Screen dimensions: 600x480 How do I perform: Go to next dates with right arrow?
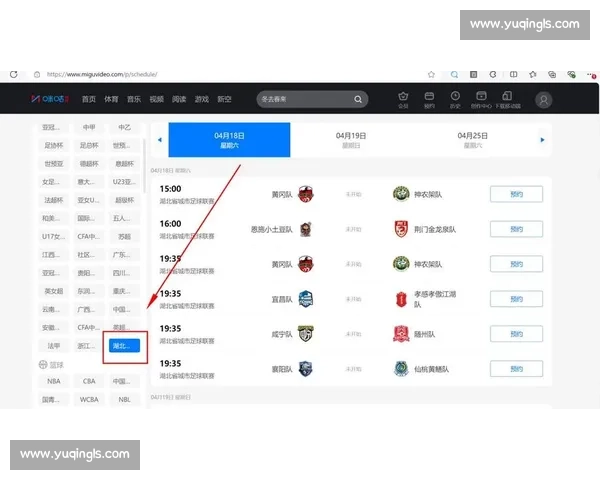[542, 140]
